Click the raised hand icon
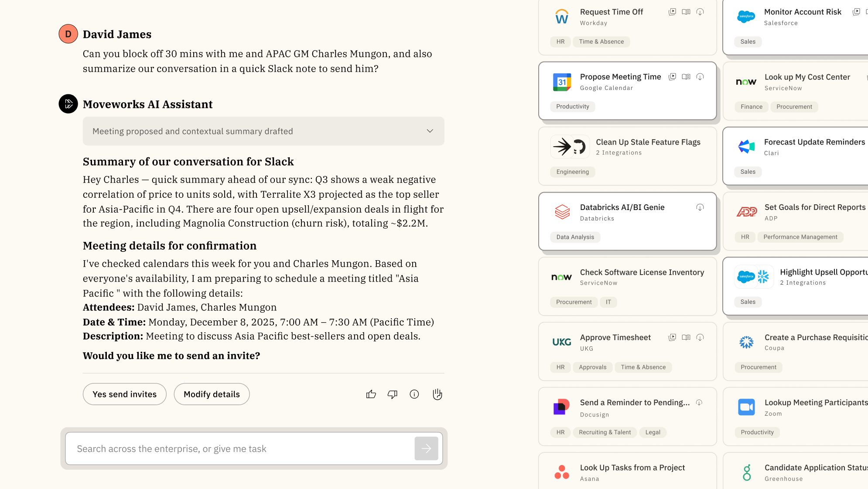Viewport: 868px width, 489px height. (437, 394)
